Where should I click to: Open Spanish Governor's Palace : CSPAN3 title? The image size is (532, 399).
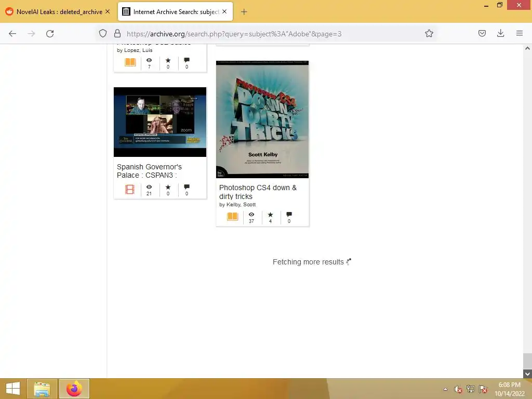tap(149, 171)
